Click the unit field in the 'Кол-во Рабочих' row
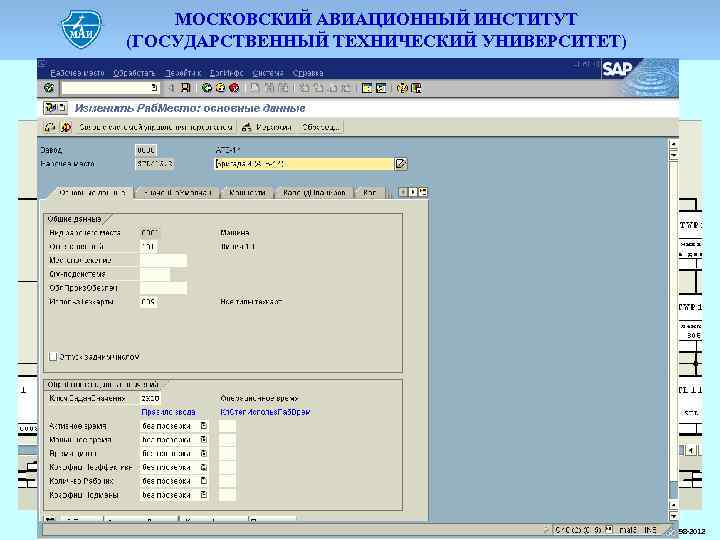 pos(227,481)
